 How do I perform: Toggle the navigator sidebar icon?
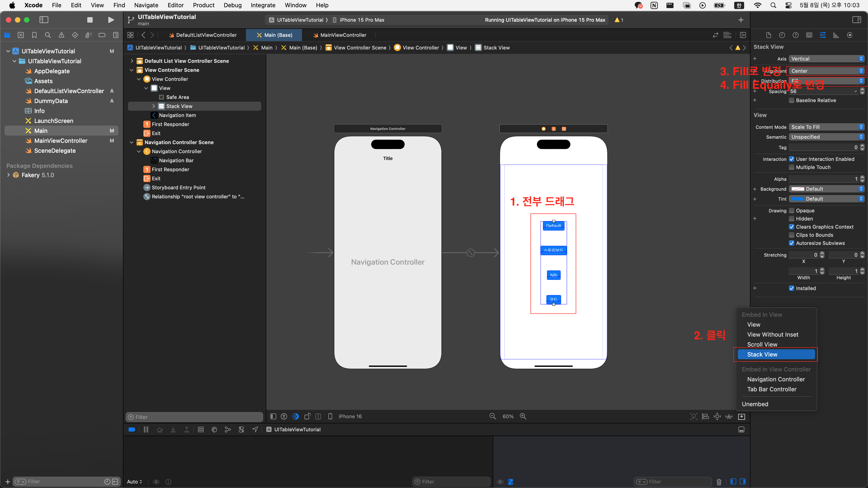(x=44, y=20)
